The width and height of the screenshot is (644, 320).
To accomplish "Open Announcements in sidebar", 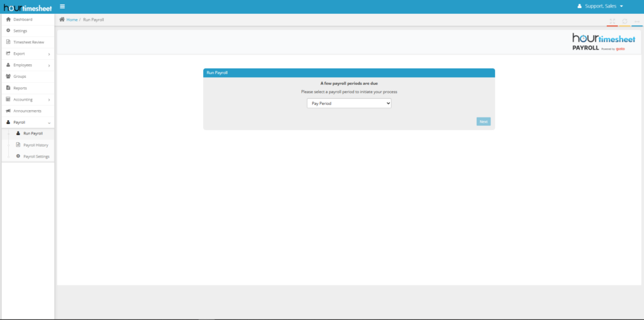I will pyautogui.click(x=28, y=111).
